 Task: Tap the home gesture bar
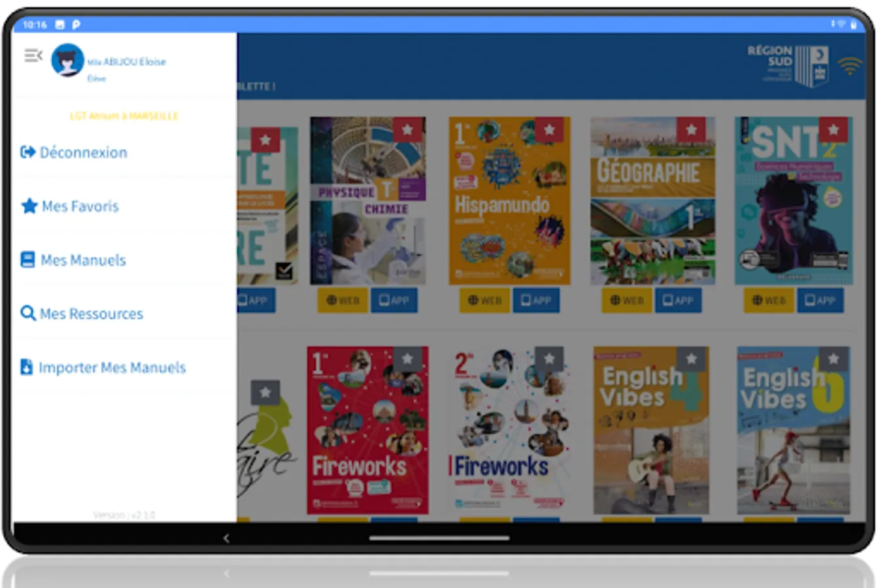click(x=439, y=538)
